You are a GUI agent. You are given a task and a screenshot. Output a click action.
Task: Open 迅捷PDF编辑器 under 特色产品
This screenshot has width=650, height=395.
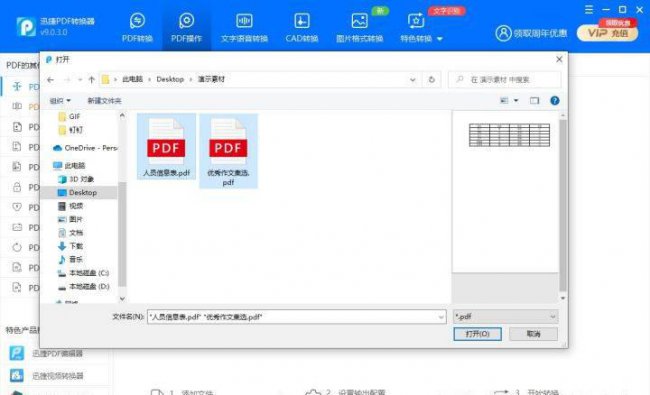click(x=46, y=354)
